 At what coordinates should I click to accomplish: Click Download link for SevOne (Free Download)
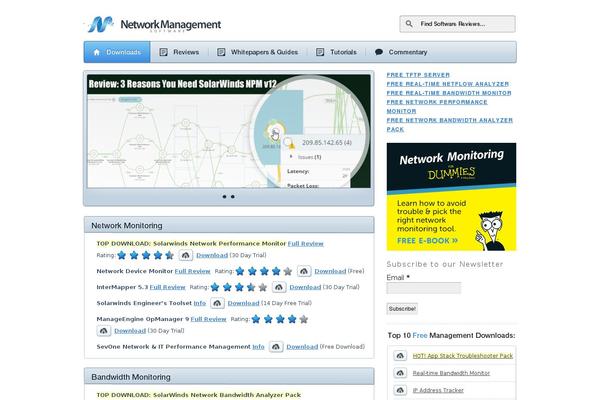point(302,347)
